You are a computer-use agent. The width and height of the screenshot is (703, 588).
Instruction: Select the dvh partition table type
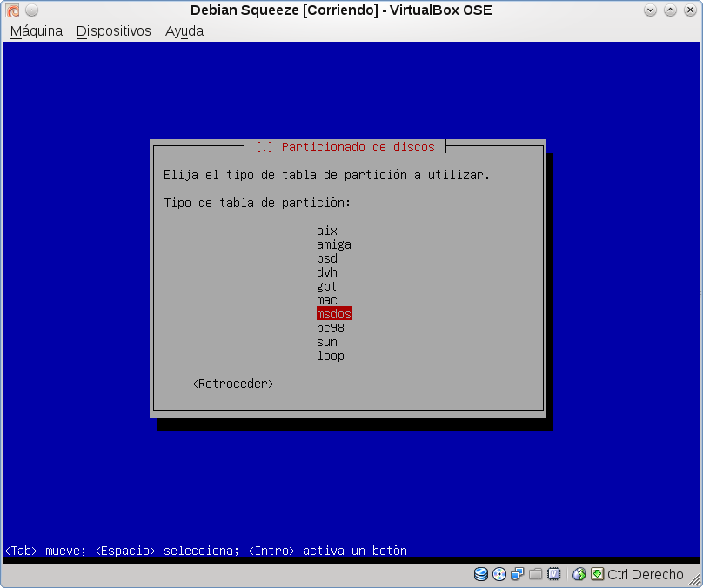click(327, 272)
